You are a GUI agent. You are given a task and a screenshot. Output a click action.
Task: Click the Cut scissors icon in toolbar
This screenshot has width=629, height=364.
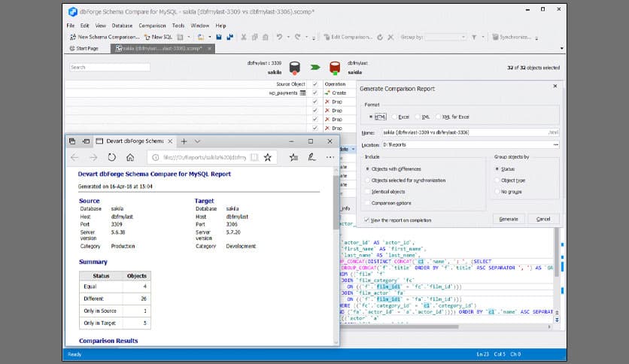(x=244, y=37)
